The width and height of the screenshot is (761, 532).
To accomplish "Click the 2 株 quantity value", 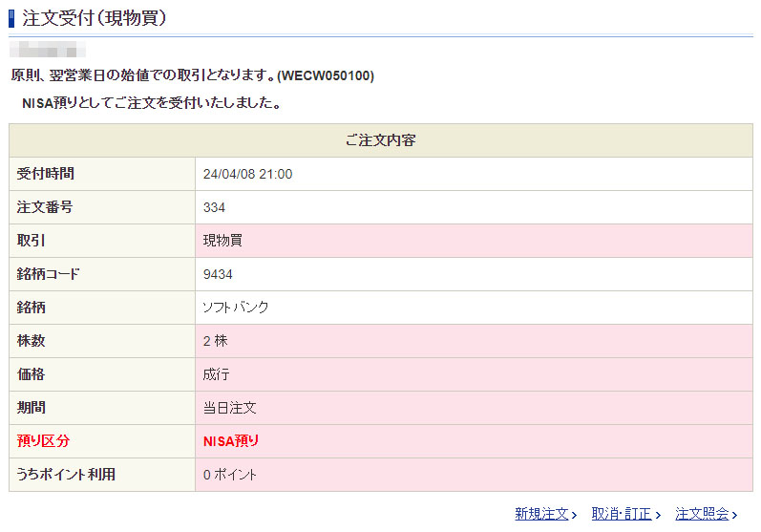I will (x=215, y=341).
